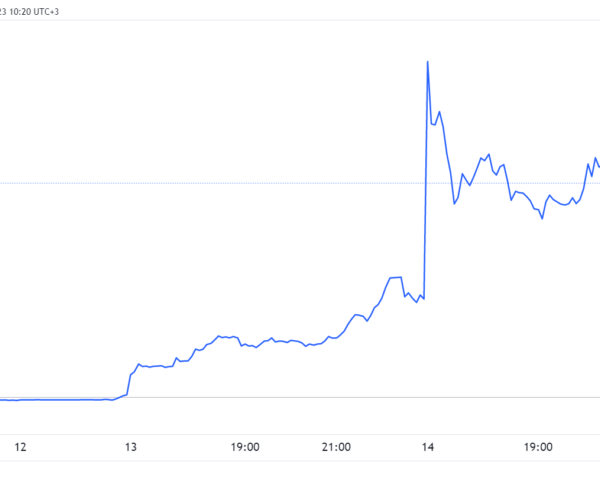Click the 13 date label on time axis
Image resolution: width=600 pixels, height=487 pixels.
click(131, 447)
